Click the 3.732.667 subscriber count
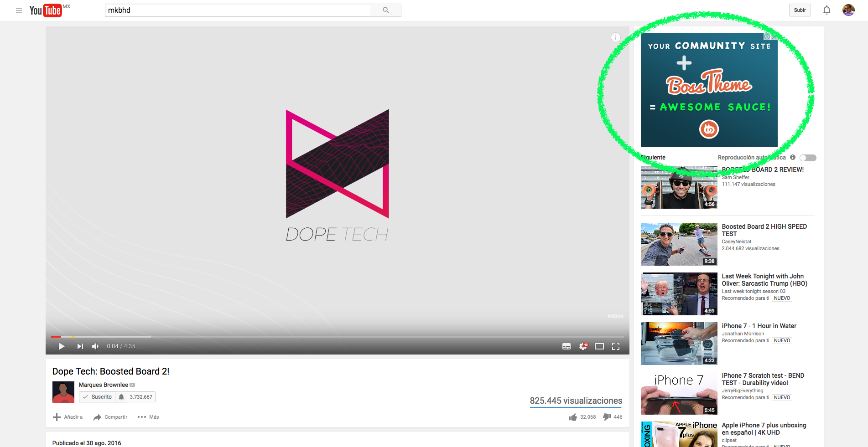 pyautogui.click(x=141, y=397)
